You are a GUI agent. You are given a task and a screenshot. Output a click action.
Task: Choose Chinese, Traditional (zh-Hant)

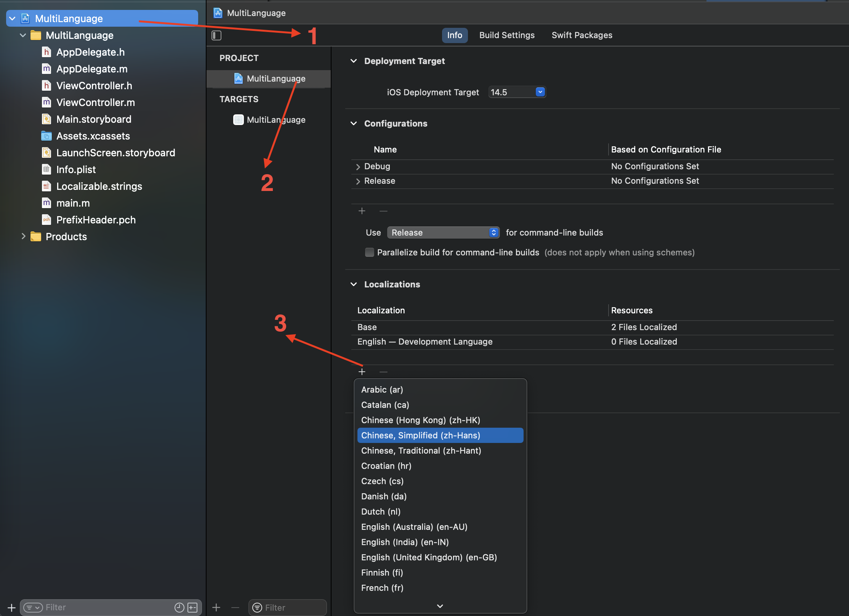(440, 451)
